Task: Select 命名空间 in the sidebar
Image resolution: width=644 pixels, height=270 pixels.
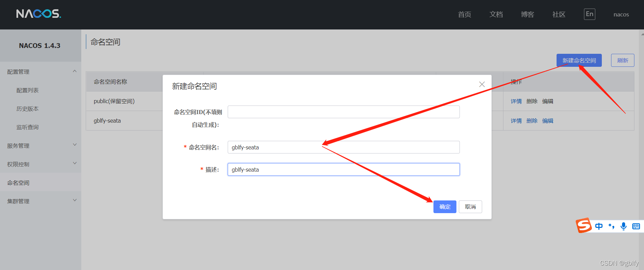Action: [18, 183]
